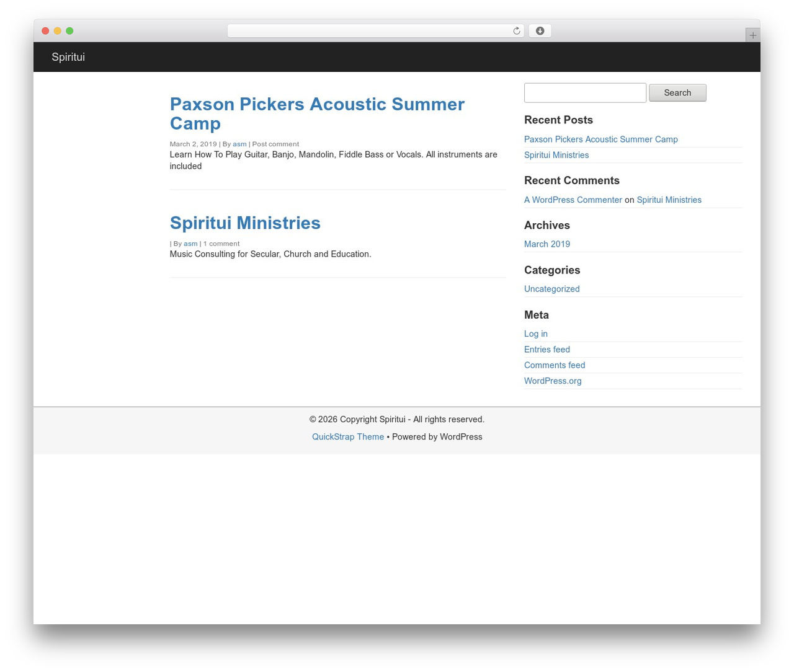
Task: Open the Uncategorized category
Action: [552, 289]
